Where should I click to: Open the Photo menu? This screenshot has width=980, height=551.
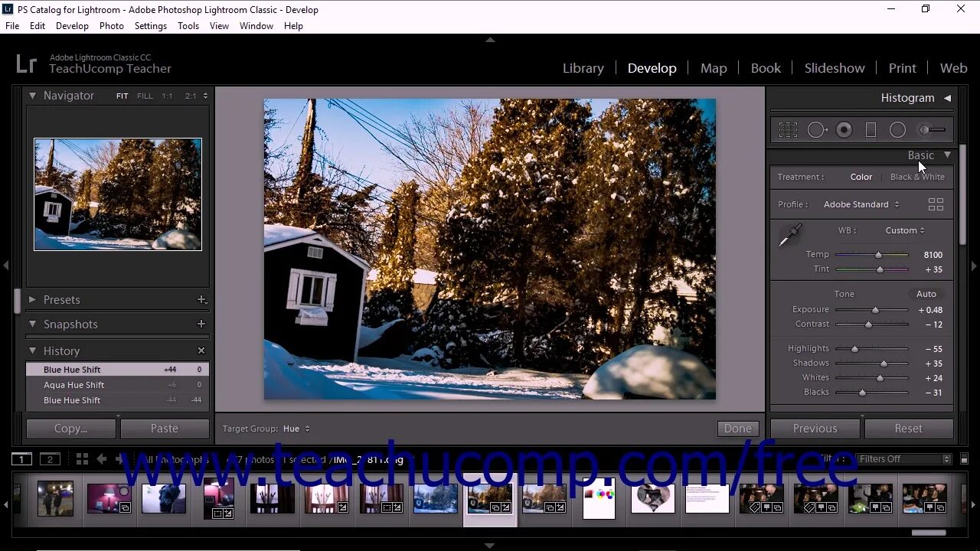tap(111, 26)
